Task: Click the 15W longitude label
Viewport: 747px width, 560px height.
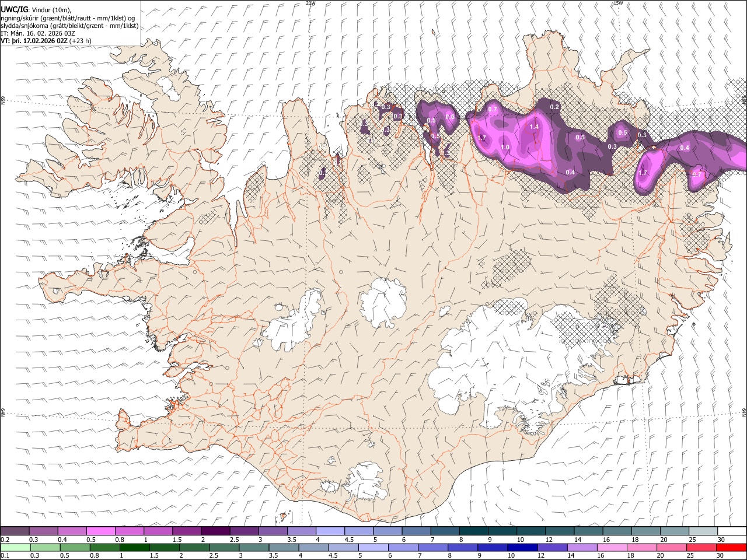Action: click(618, 3)
